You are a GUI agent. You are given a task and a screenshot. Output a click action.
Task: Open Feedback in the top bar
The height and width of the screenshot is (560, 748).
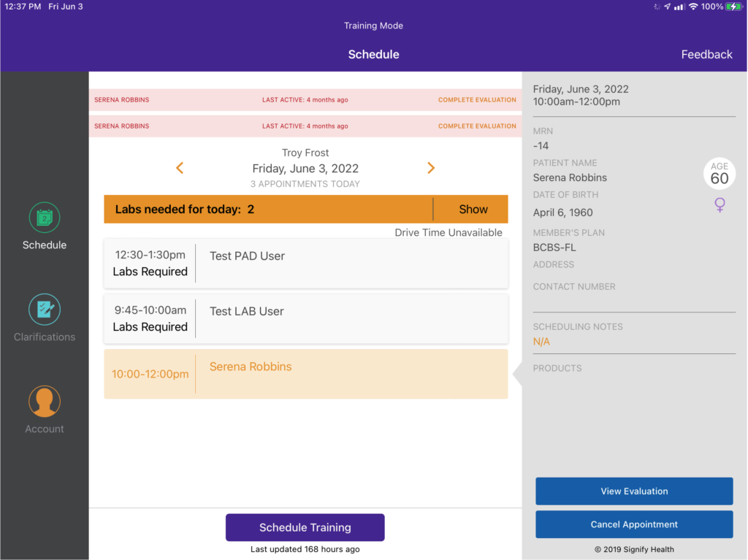coord(706,55)
